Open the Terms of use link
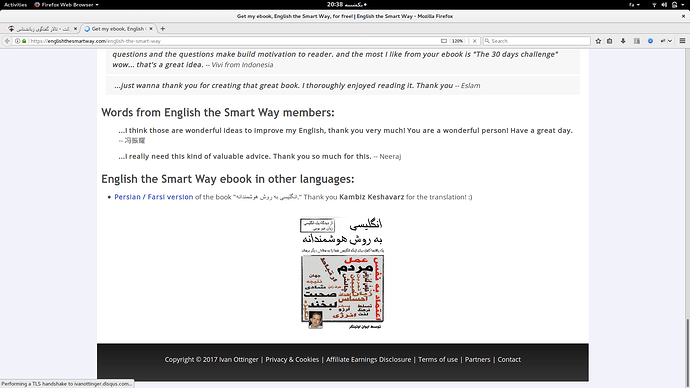690x388 pixels. [438, 359]
